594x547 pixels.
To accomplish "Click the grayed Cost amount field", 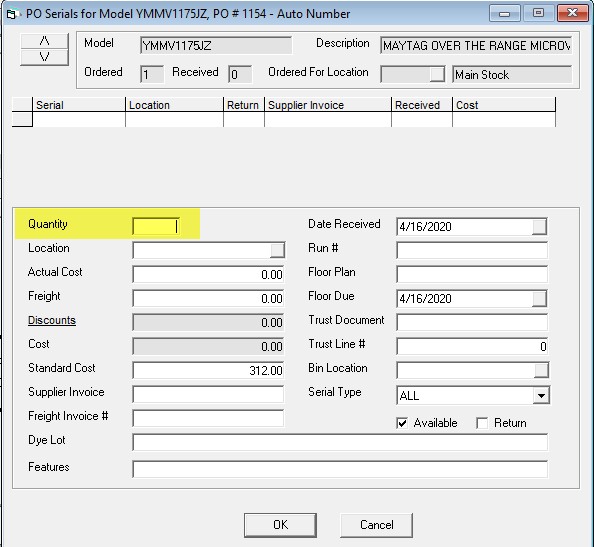I will 208,346.
